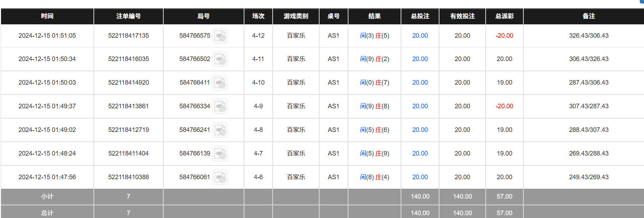
Task: Select bet number 522118417135
Action: (x=128, y=36)
